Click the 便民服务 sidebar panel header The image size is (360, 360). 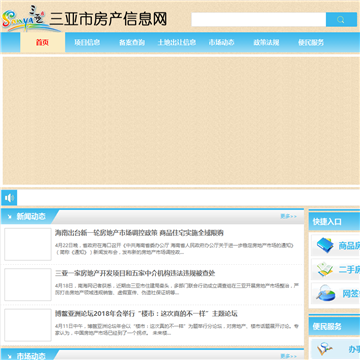(334, 326)
